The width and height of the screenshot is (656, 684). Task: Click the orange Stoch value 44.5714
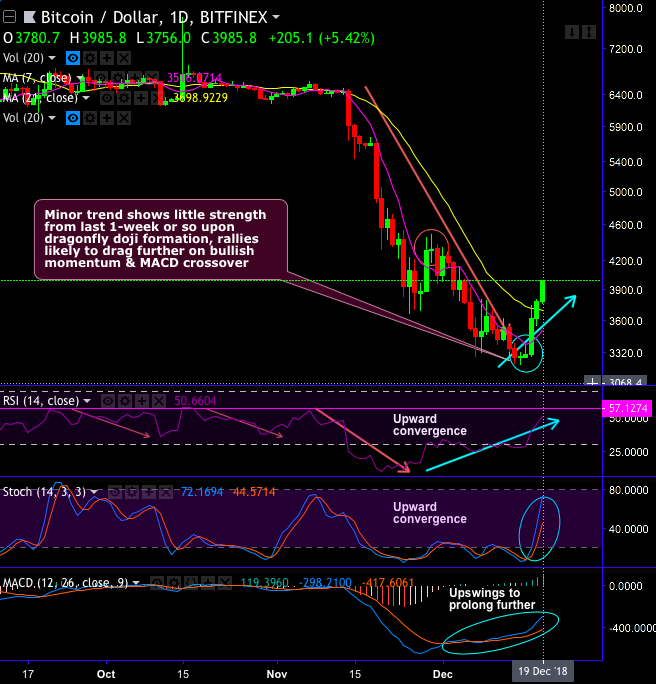(254, 492)
